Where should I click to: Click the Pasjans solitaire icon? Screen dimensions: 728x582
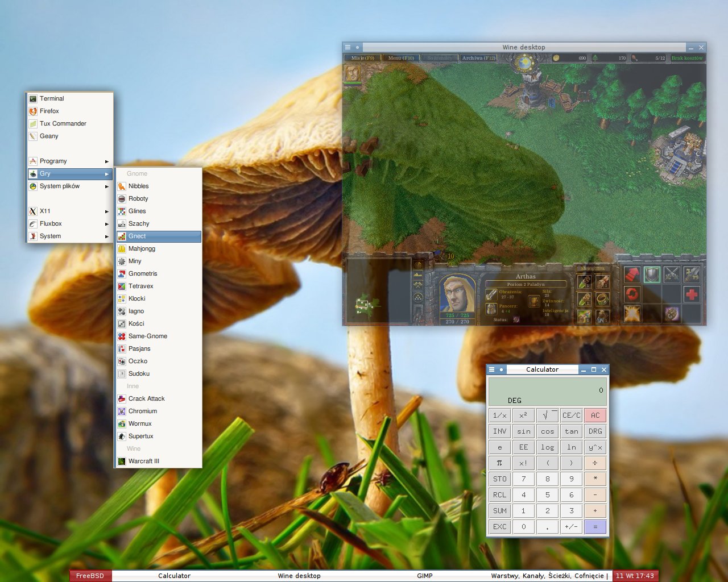(x=122, y=348)
